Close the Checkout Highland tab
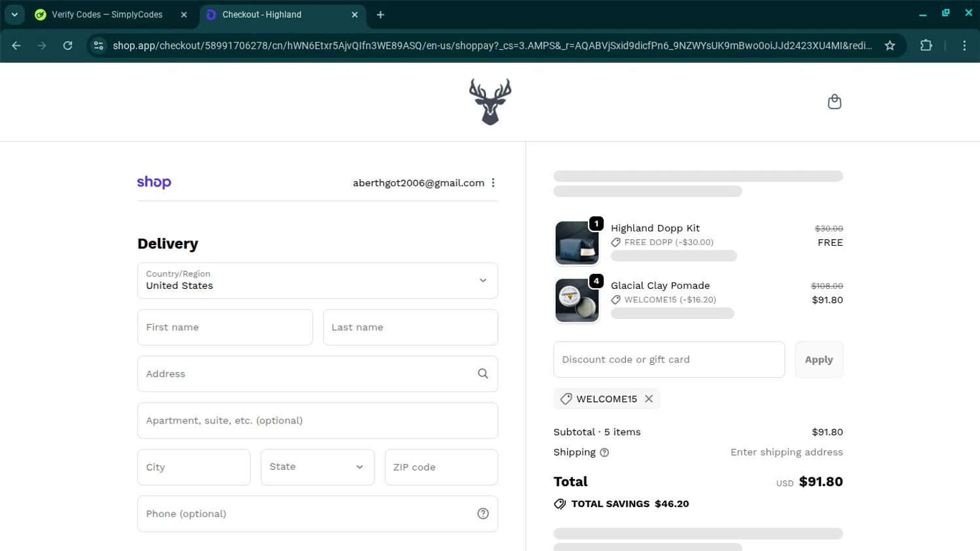The height and width of the screenshot is (551, 980). 355,14
